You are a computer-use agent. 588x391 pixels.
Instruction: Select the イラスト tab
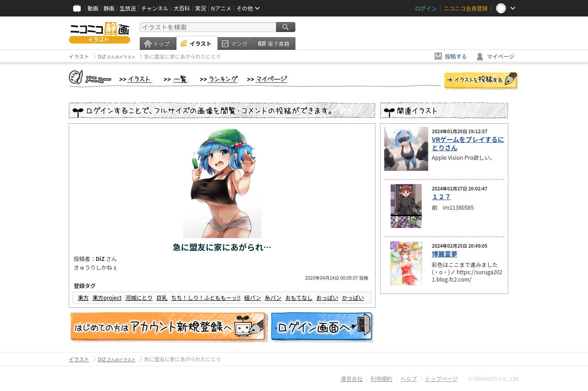pyautogui.click(x=196, y=43)
